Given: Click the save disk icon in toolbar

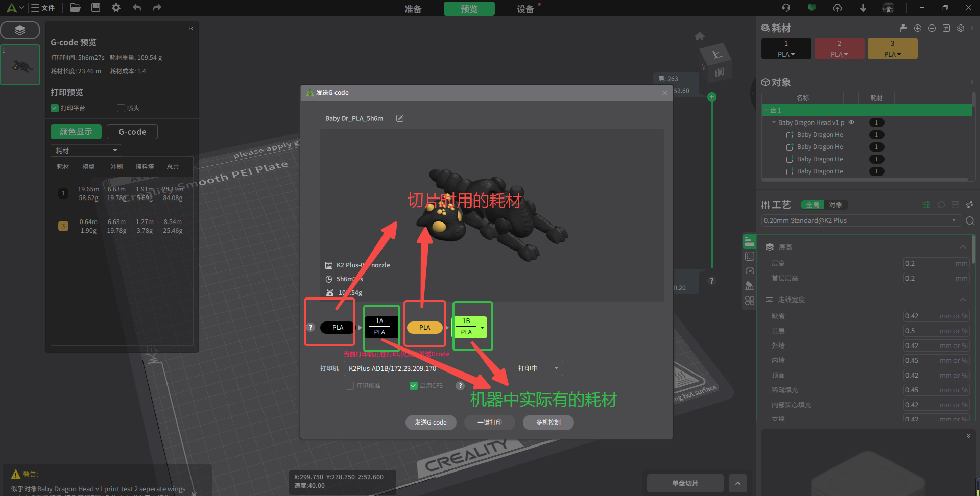Looking at the screenshot, I should pyautogui.click(x=95, y=8).
